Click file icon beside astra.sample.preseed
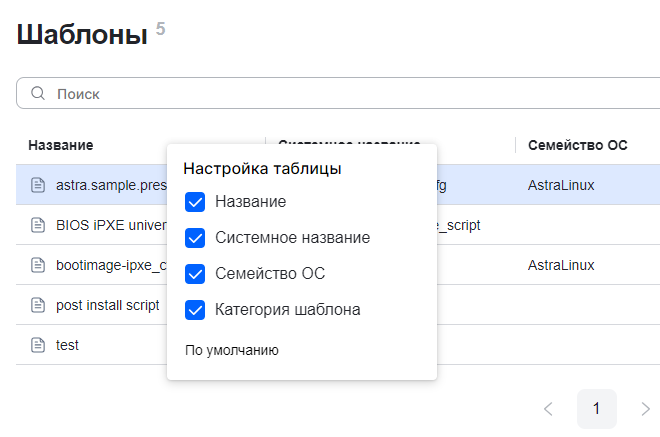This screenshot has height=437, width=660. (x=38, y=185)
